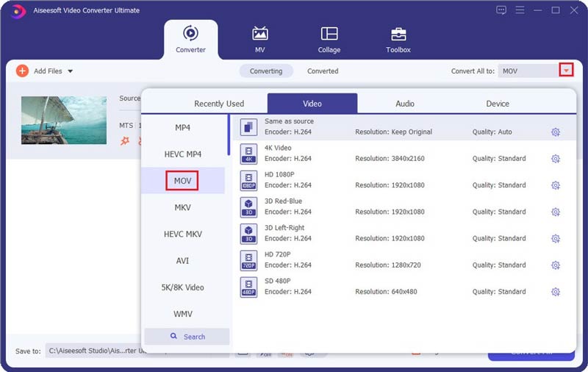Screen dimensions: 588x372
Task: Open settings gear for Same as source
Action: pos(556,132)
